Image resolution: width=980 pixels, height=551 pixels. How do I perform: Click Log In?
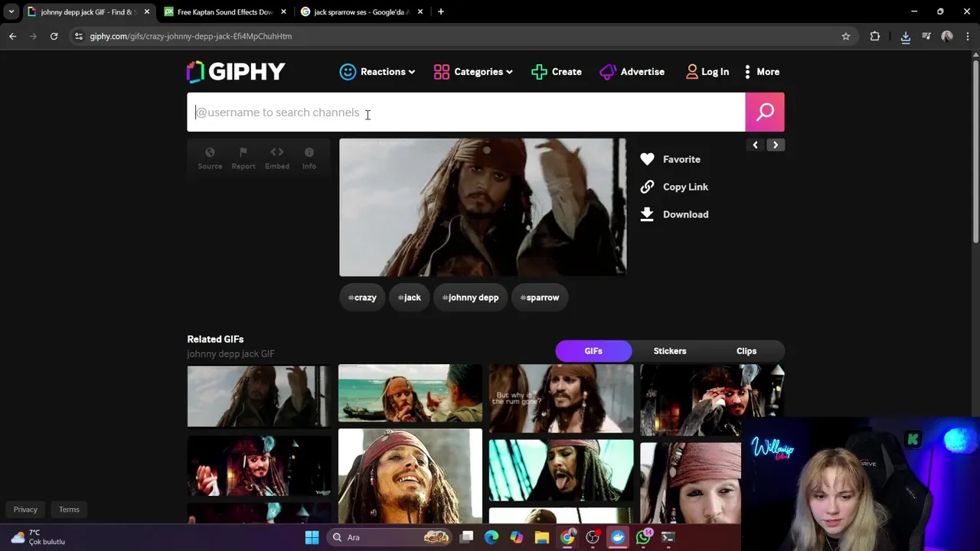(x=707, y=72)
